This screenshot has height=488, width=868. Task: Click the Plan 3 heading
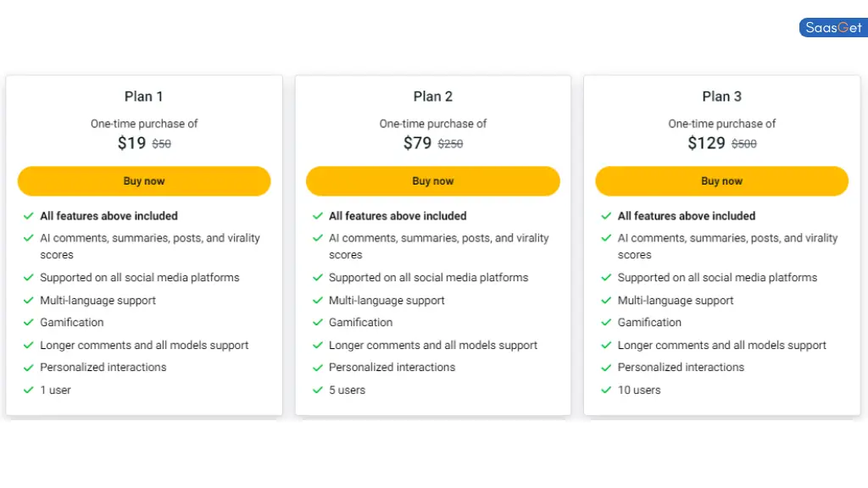722,97
